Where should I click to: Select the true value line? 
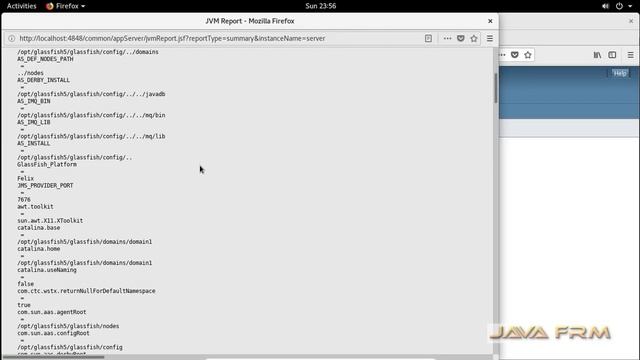tap(24, 305)
